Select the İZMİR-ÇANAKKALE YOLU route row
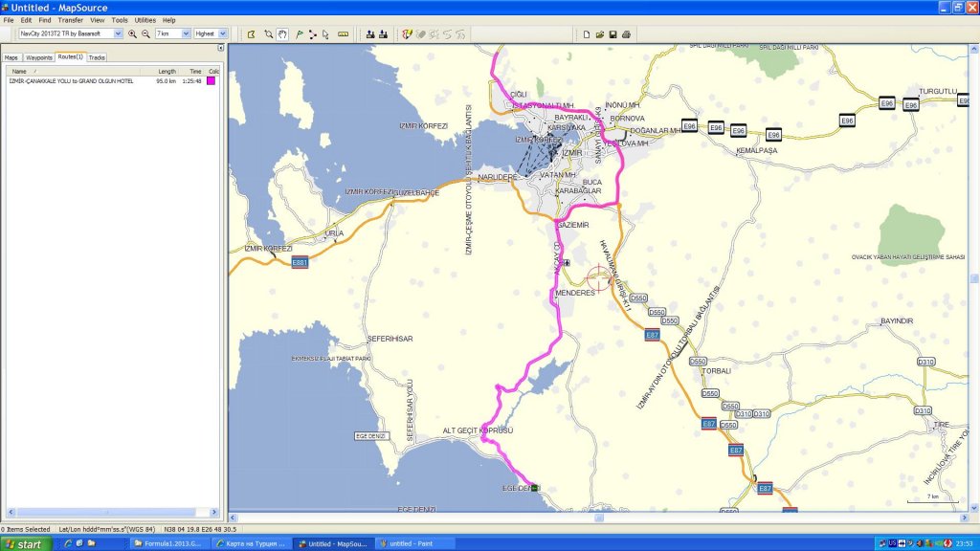980x551 pixels. (112, 81)
